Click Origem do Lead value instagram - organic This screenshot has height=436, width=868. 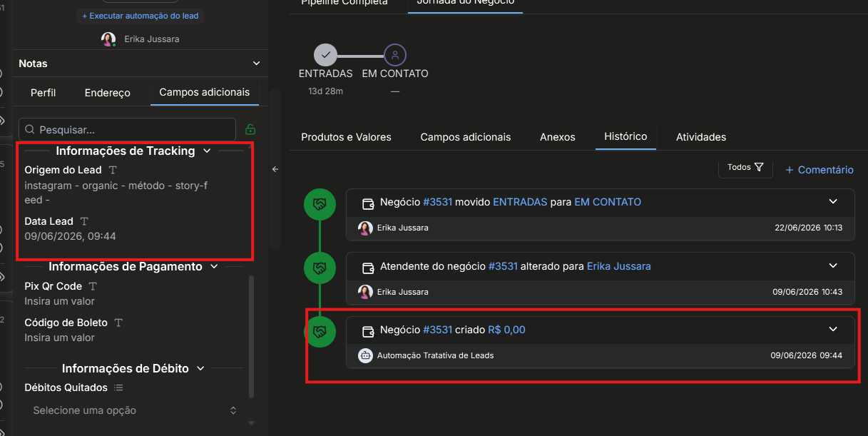116,193
